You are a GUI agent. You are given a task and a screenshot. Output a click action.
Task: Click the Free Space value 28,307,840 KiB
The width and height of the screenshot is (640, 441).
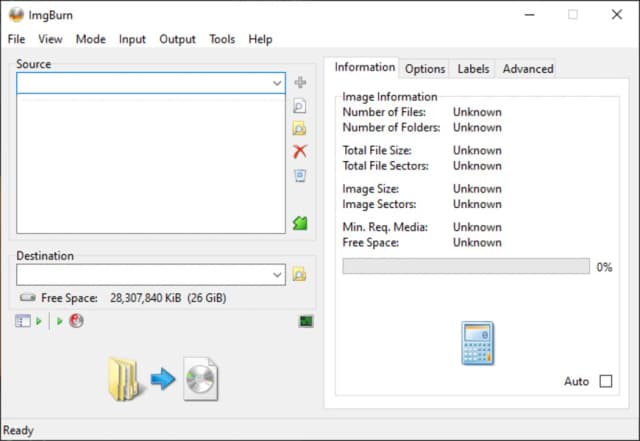[x=145, y=298]
